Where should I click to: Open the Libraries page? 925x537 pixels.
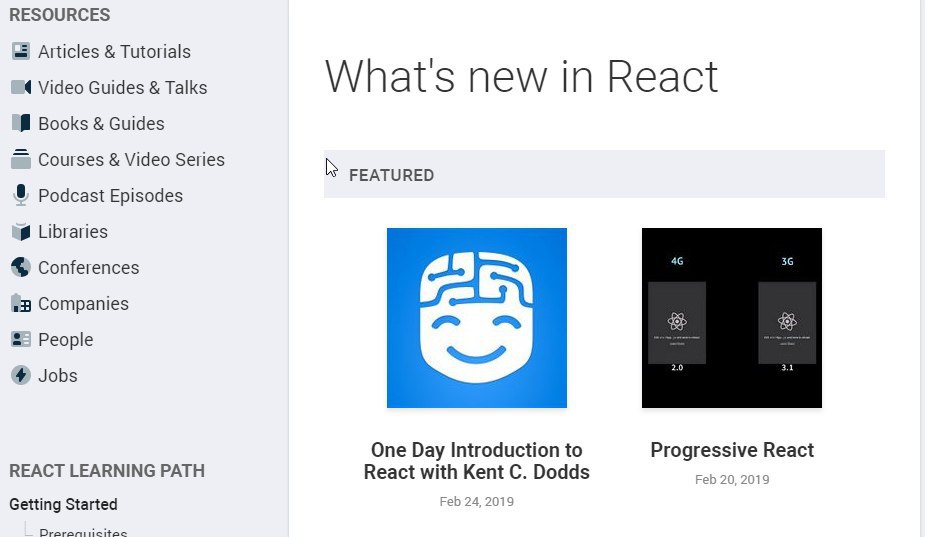[73, 231]
